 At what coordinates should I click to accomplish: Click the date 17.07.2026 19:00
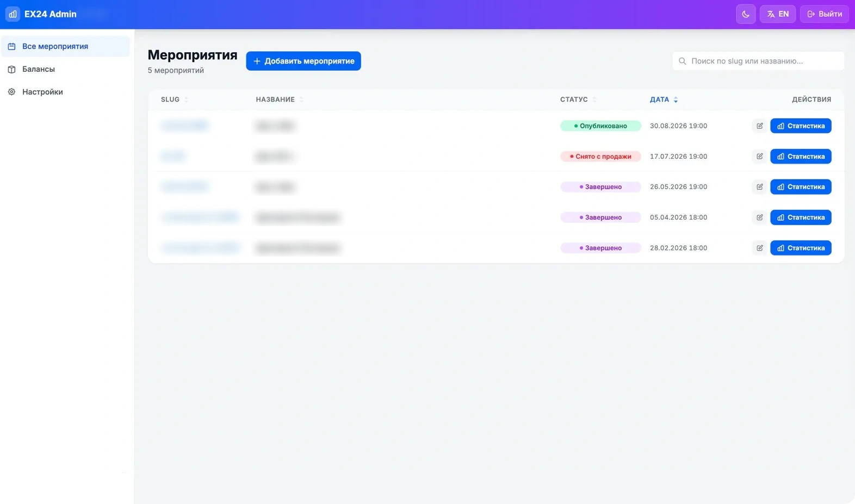point(678,156)
